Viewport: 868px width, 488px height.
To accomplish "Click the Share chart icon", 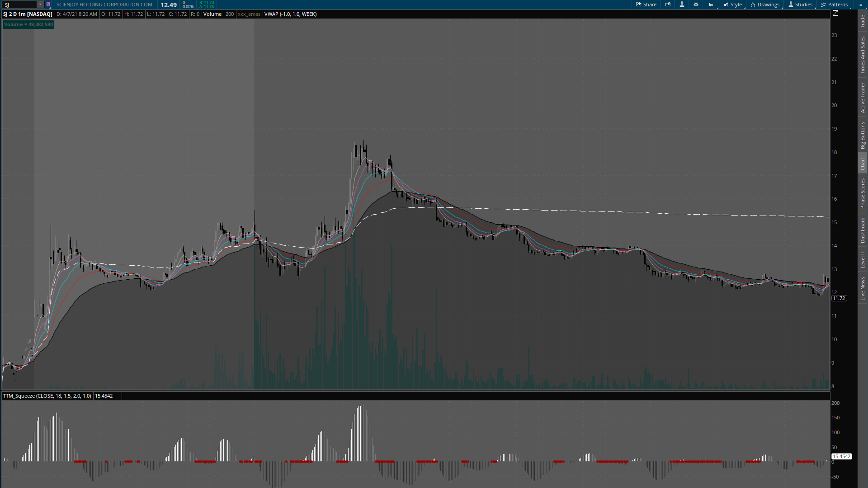I will (x=646, y=5).
